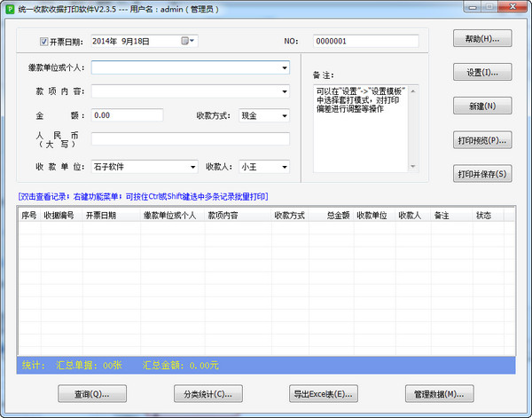532x418 pixels.
Task: Open the 收款人 dropdown
Action: click(284, 166)
